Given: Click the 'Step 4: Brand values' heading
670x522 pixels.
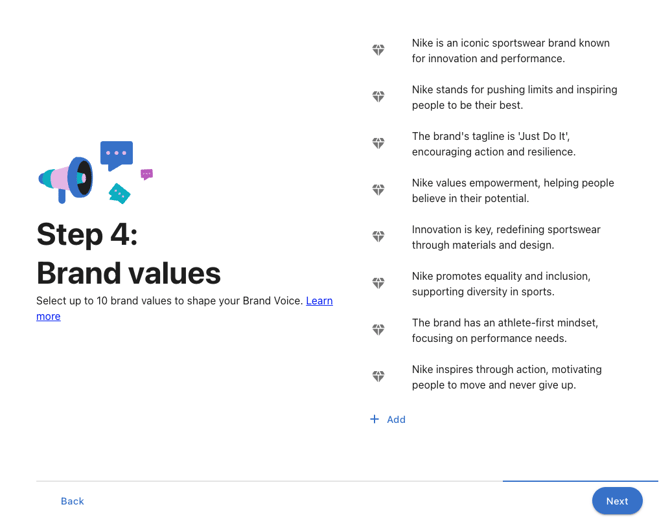Looking at the screenshot, I should pos(128,253).
